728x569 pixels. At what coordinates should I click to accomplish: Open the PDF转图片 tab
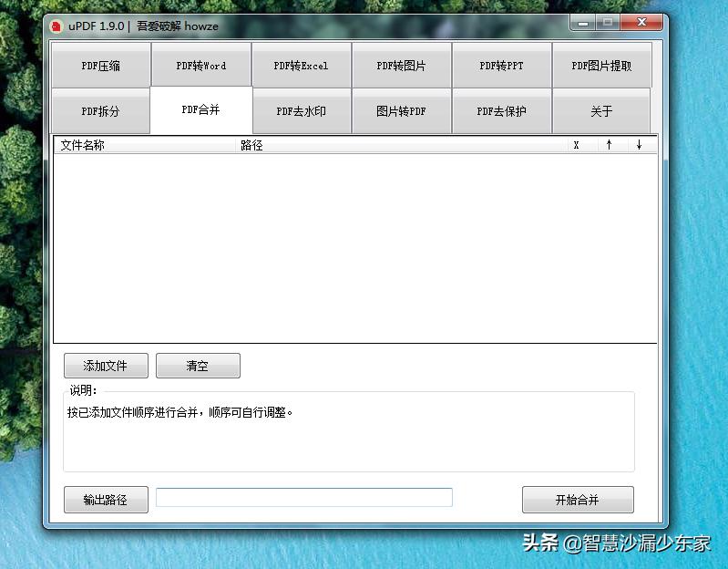tap(401, 65)
